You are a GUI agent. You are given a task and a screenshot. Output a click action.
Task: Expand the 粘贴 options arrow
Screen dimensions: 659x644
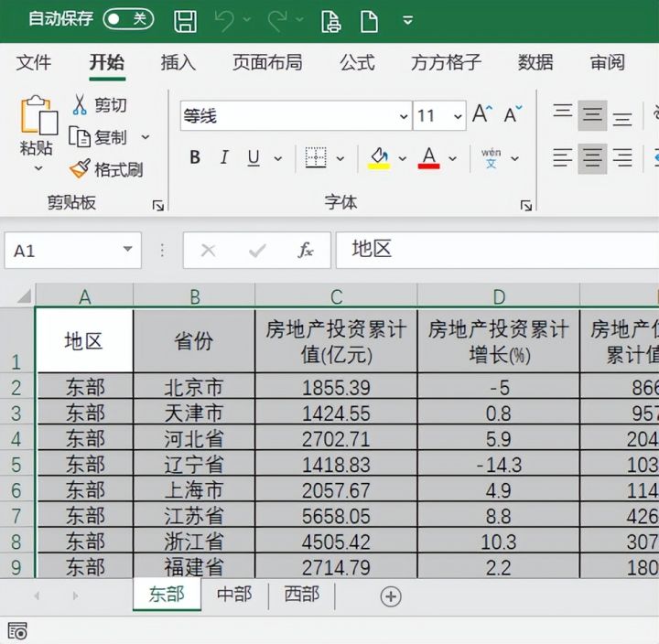tap(38, 168)
